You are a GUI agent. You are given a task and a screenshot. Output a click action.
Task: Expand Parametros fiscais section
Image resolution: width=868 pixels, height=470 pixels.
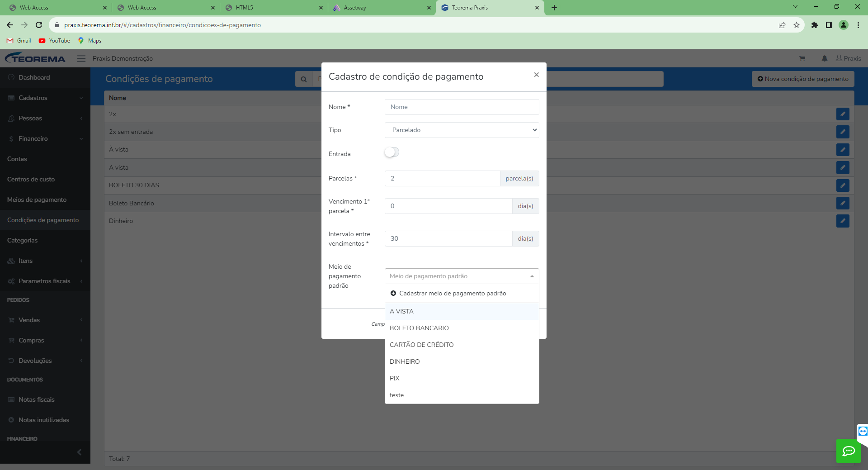(x=45, y=281)
